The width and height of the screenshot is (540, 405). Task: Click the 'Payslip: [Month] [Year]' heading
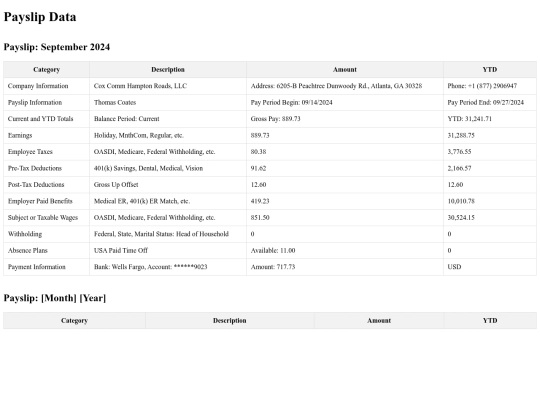[55, 298]
